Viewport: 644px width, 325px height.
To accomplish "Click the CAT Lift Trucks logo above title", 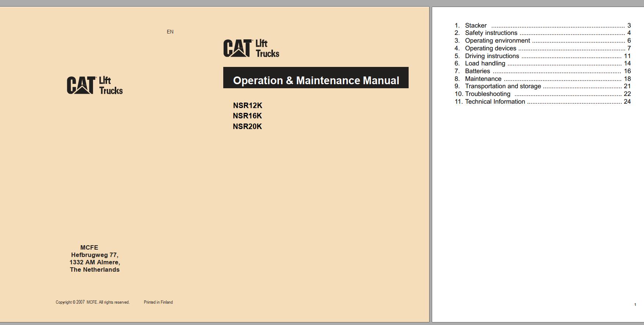I will tap(251, 49).
